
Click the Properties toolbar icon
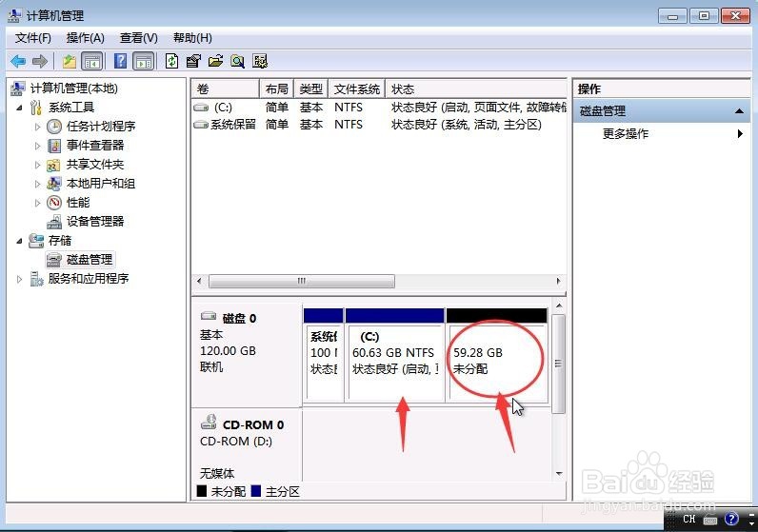pos(193,61)
